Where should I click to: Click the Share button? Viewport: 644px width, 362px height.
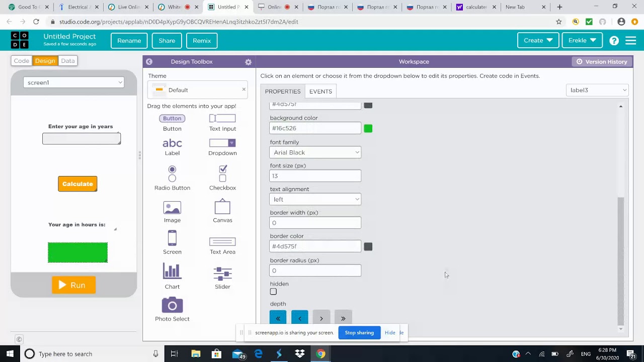point(167,41)
